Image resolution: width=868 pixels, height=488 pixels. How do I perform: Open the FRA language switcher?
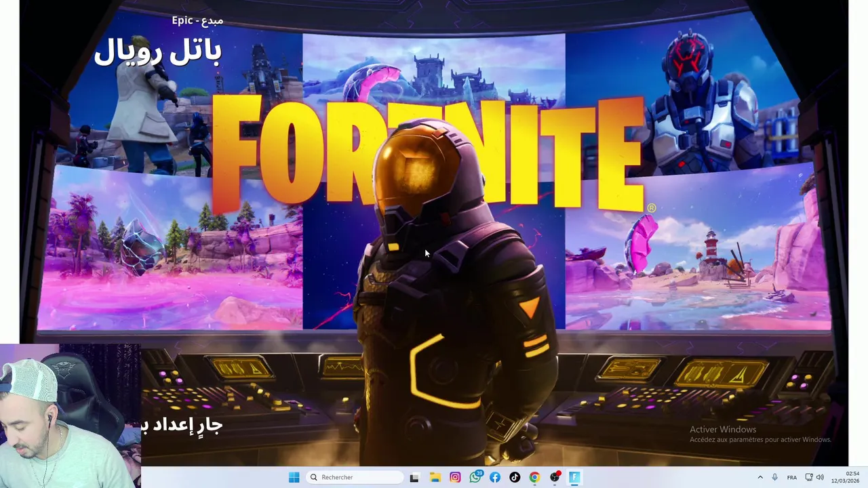[792, 478]
